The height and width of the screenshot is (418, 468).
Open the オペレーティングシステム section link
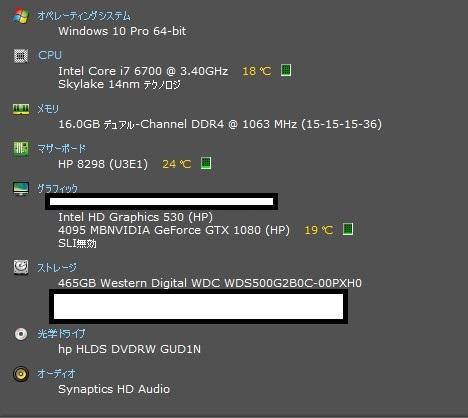click(x=84, y=16)
